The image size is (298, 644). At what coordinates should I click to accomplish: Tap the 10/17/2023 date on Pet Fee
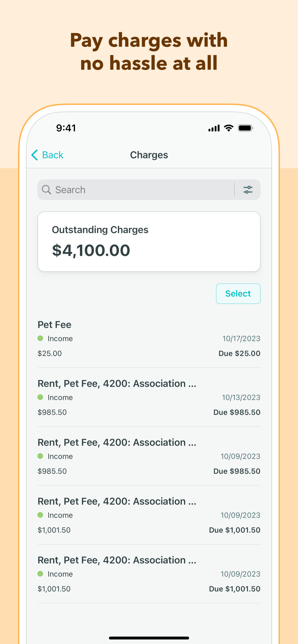pyautogui.click(x=241, y=339)
